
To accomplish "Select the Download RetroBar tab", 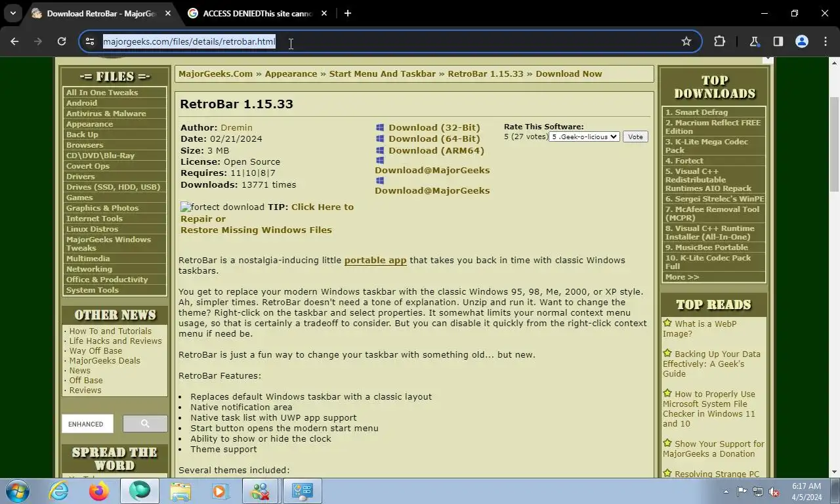I will 101,13.
